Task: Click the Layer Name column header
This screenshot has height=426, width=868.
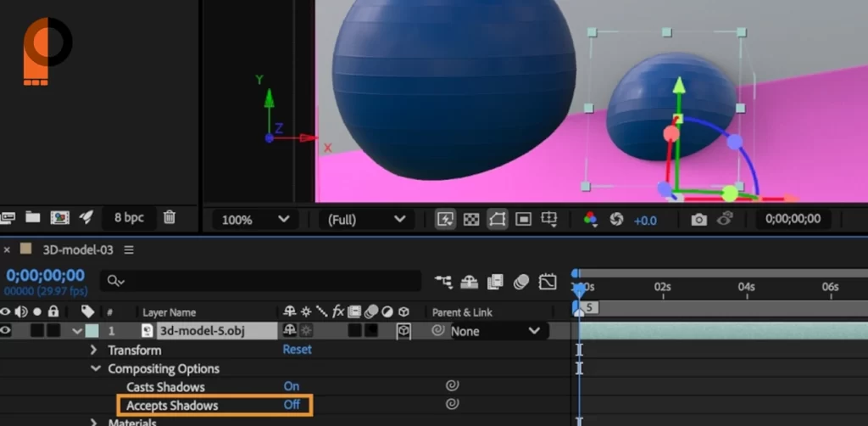Action: click(169, 312)
